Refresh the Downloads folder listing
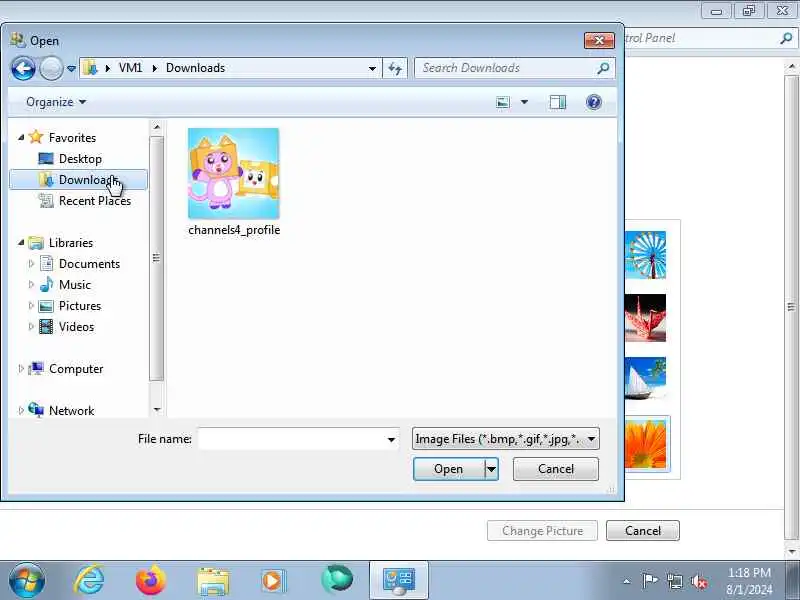The height and width of the screenshot is (600, 800). tap(395, 68)
